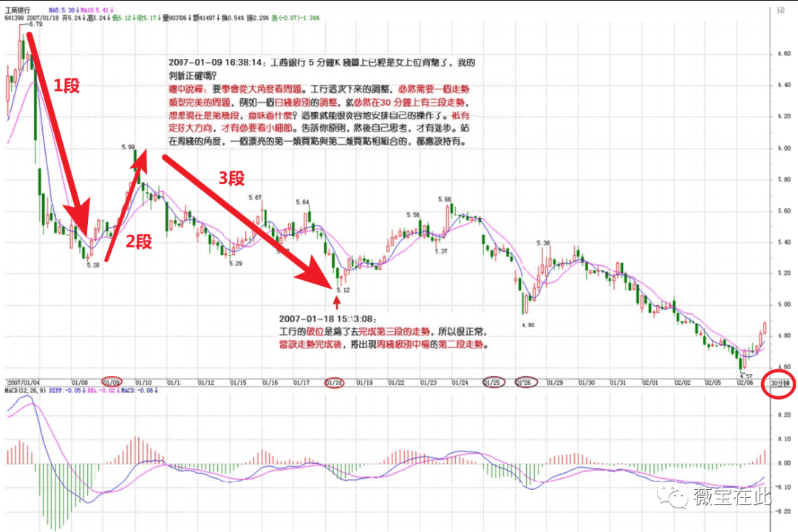Screen dimensions: 798x532
Task: Click the 02/05 date on the time axis
Action: [713, 382]
